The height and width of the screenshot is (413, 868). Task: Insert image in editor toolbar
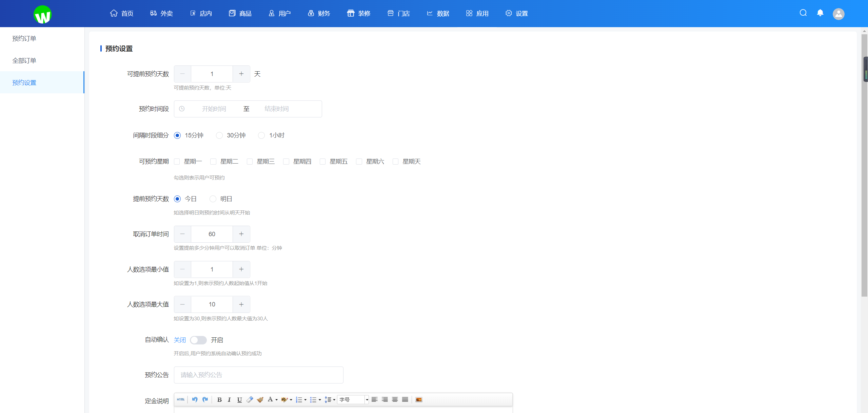pos(419,399)
